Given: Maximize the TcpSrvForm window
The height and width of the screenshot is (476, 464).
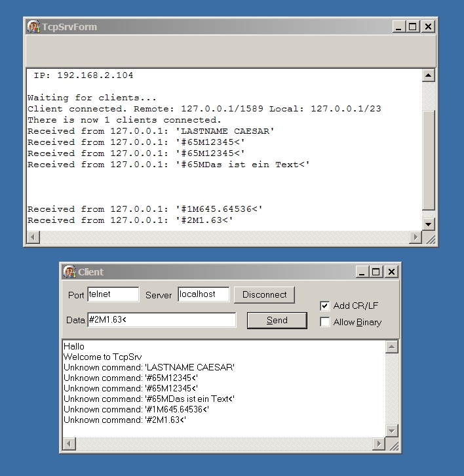Looking at the screenshot, I should pyautogui.click(x=412, y=27).
